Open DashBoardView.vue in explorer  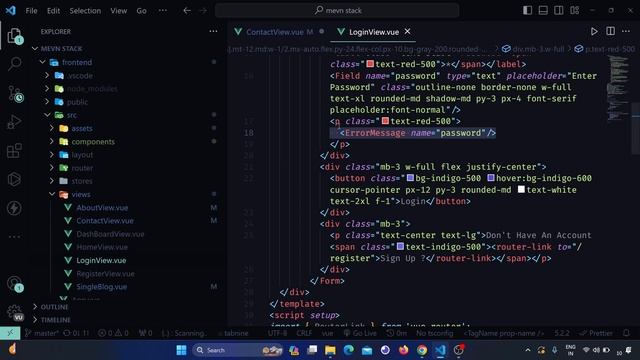coord(110,234)
